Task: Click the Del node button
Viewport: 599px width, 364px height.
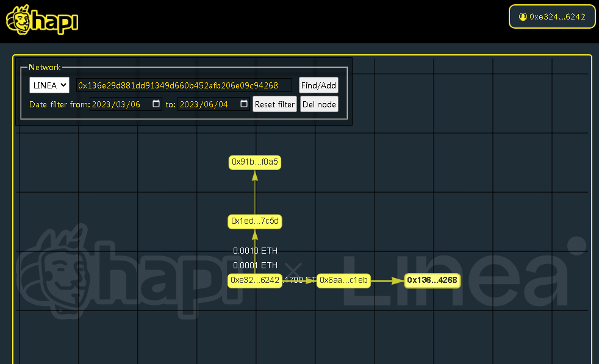Action: click(x=320, y=104)
